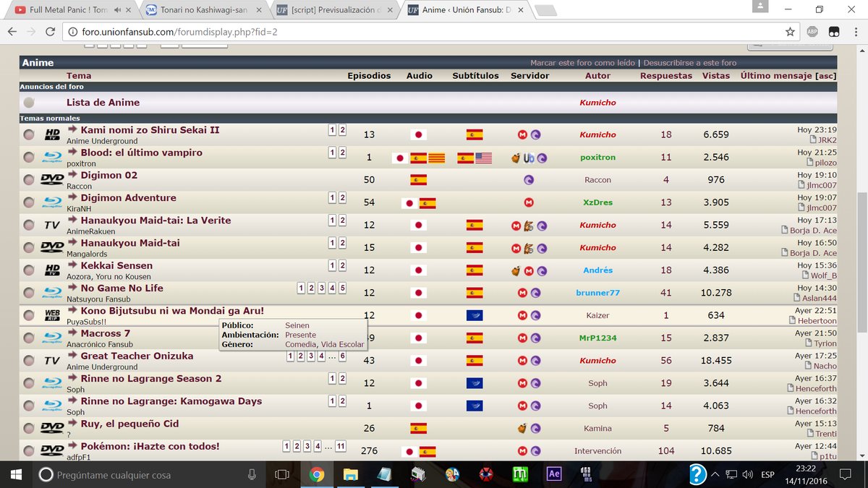This screenshot has width=868, height=488.
Task: Open the Adblock Plus extension icon
Action: point(813,32)
